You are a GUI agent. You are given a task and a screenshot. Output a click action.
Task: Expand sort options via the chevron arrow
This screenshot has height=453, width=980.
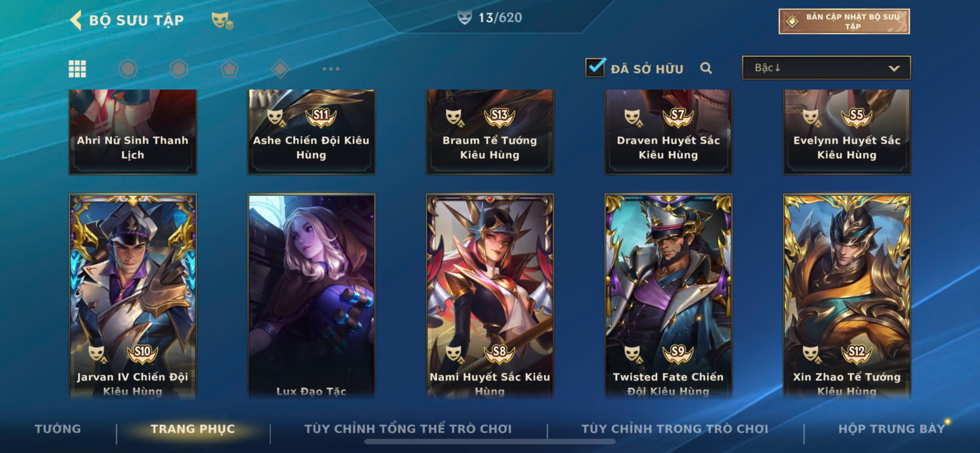coord(894,69)
